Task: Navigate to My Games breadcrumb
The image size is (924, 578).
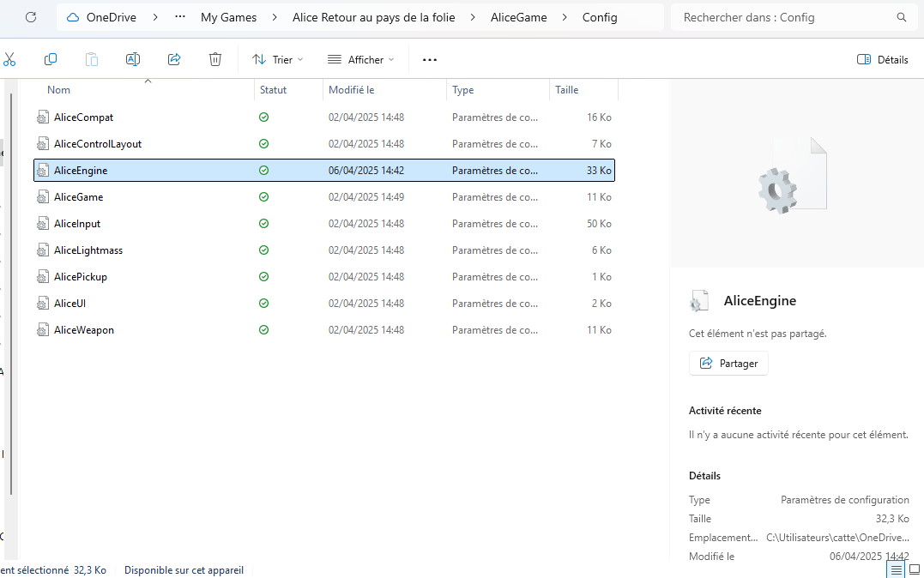Action: click(x=228, y=17)
